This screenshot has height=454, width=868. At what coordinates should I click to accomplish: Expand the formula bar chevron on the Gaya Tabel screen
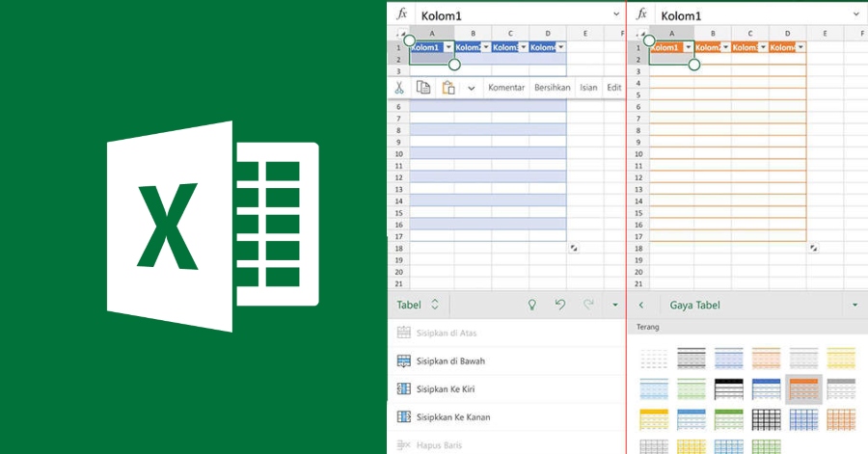[x=855, y=13]
